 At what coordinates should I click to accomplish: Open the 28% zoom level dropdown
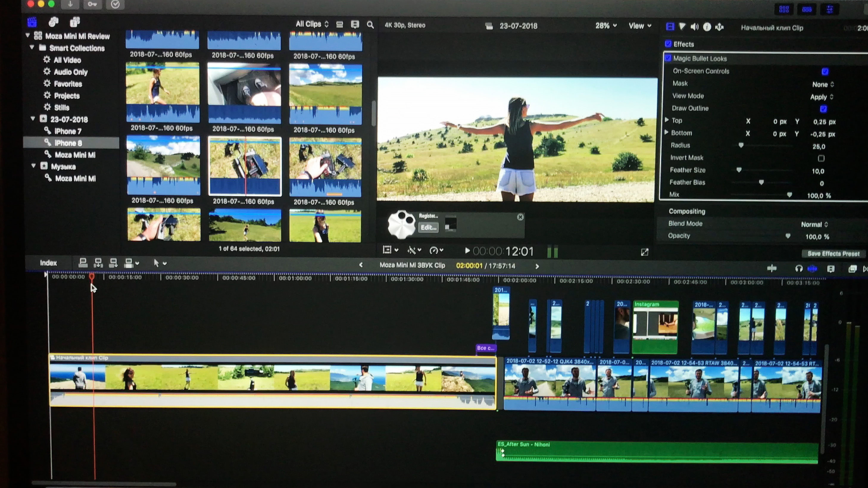[x=606, y=26]
